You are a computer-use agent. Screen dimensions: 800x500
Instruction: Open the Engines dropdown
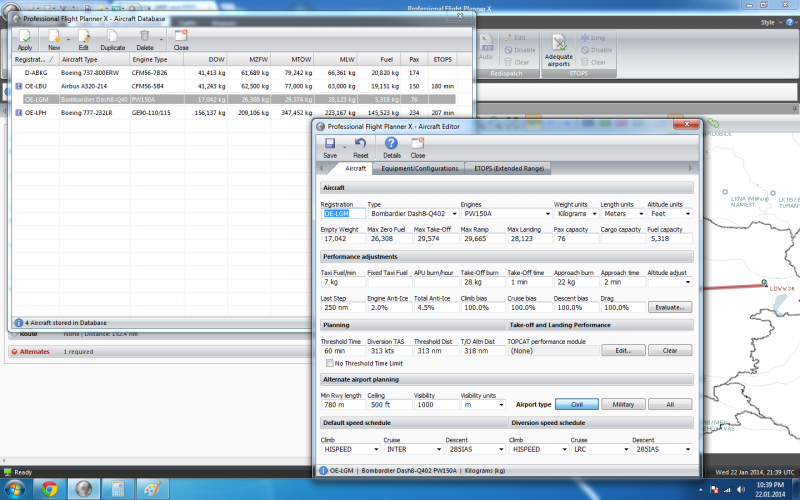(547, 214)
